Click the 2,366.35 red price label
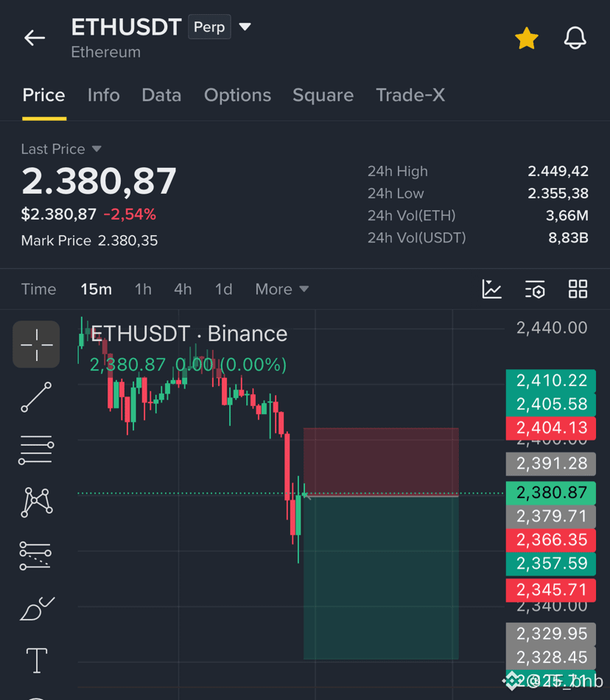610x700 pixels. [551, 540]
